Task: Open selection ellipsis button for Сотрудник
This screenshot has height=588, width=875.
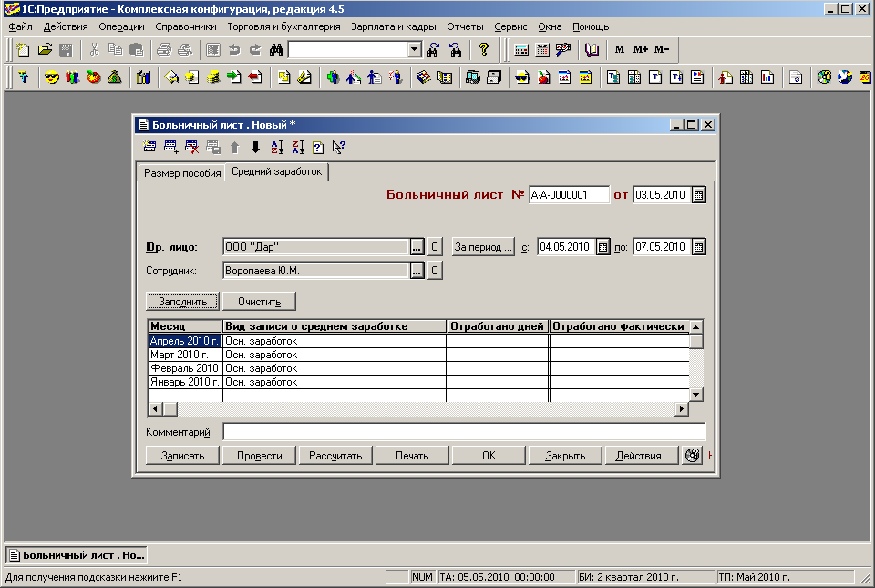Action: pyautogui.click(x=417, y=271)
